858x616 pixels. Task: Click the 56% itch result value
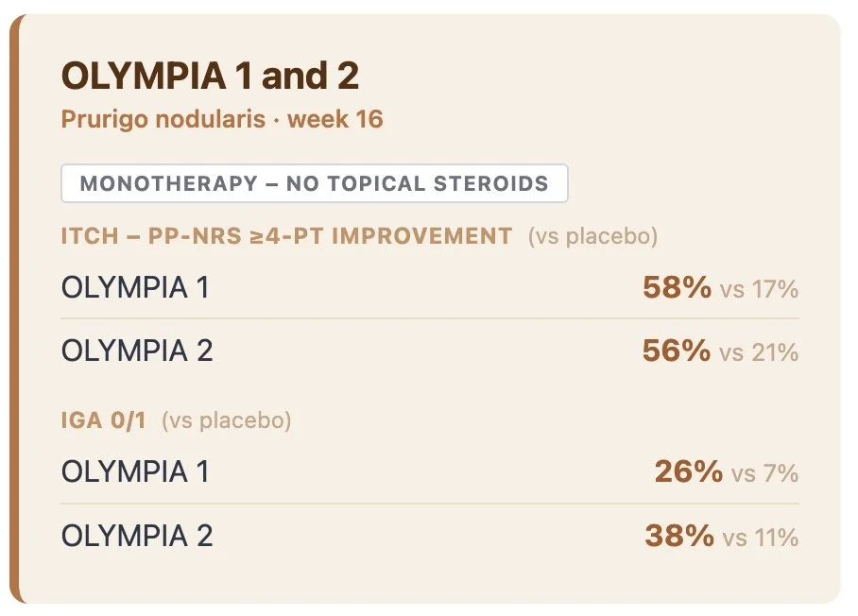[x=677, y=351]
